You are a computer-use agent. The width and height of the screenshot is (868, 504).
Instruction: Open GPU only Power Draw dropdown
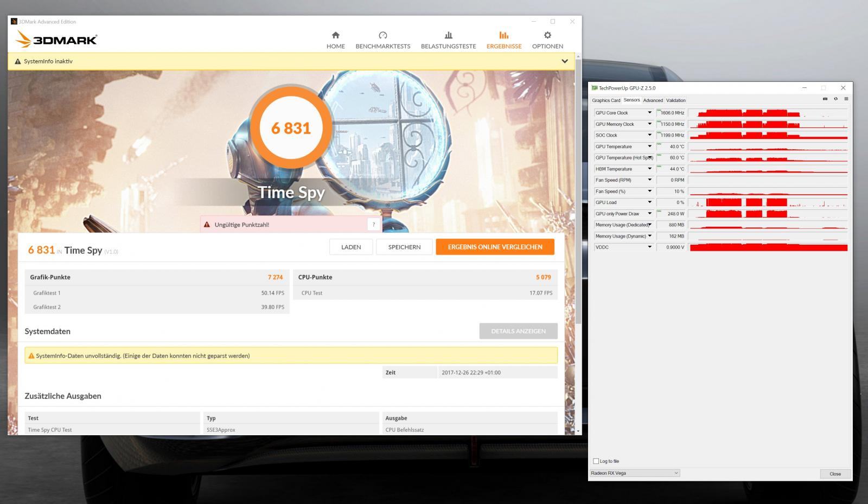649,214
